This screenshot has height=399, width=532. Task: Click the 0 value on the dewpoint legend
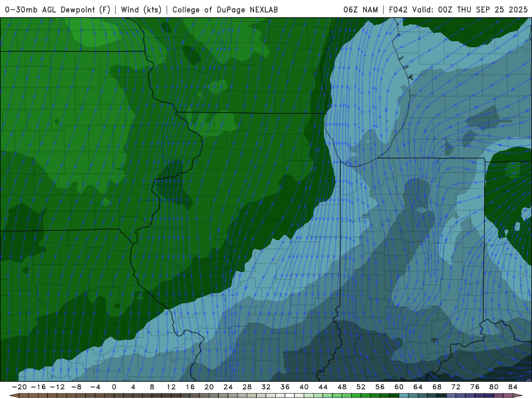114,387
